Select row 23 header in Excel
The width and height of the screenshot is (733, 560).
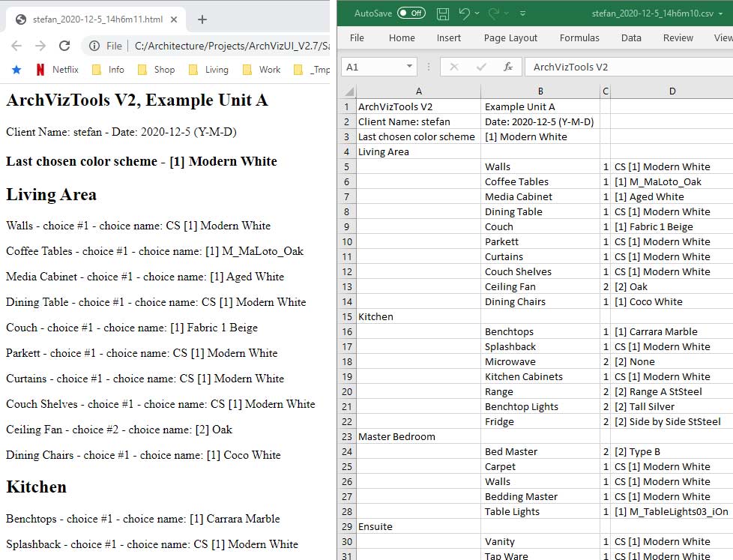click(x=347, y=436)
